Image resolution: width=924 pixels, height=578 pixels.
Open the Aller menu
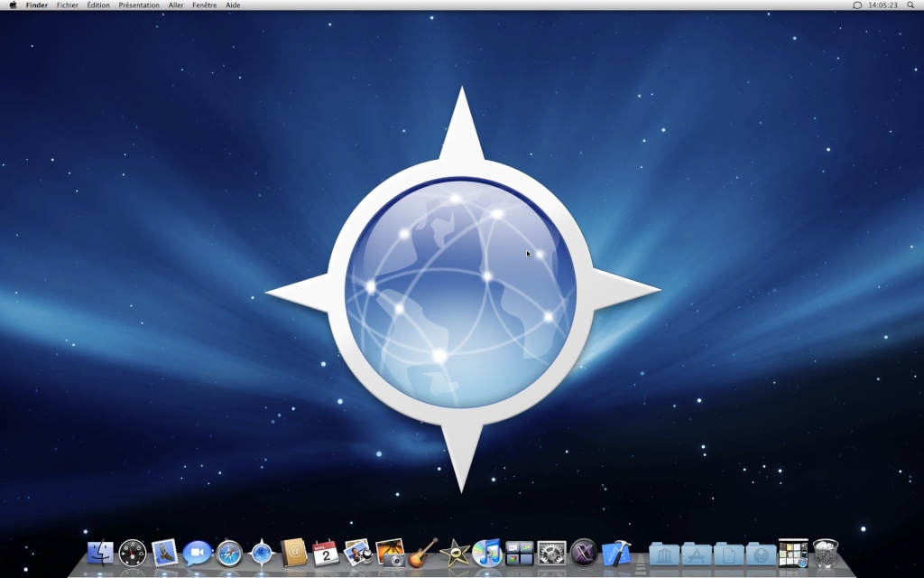176,5
